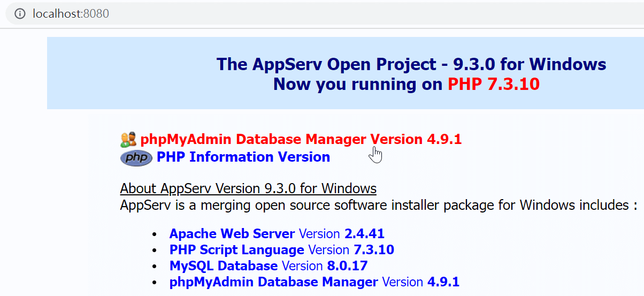The width and height of the screenshot is (644, 296).
Task: Open phpMyAdmin Database Manager Version 4.9.1 link
Action: coord(301,139)
